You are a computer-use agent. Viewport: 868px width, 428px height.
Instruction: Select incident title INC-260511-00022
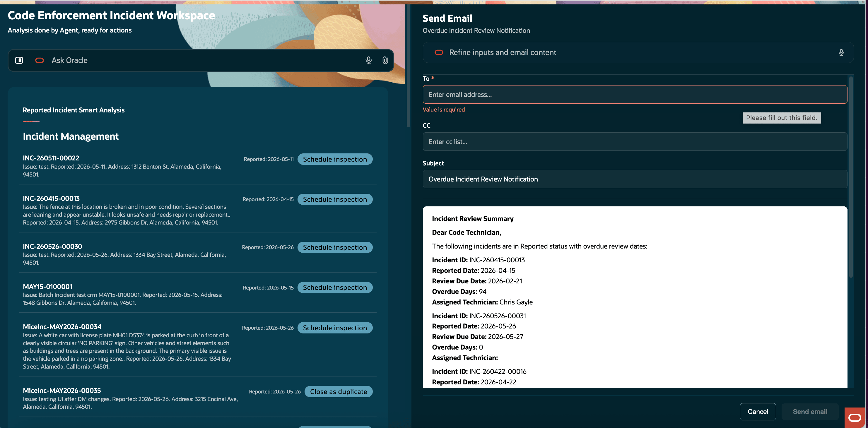coord(51,158)
